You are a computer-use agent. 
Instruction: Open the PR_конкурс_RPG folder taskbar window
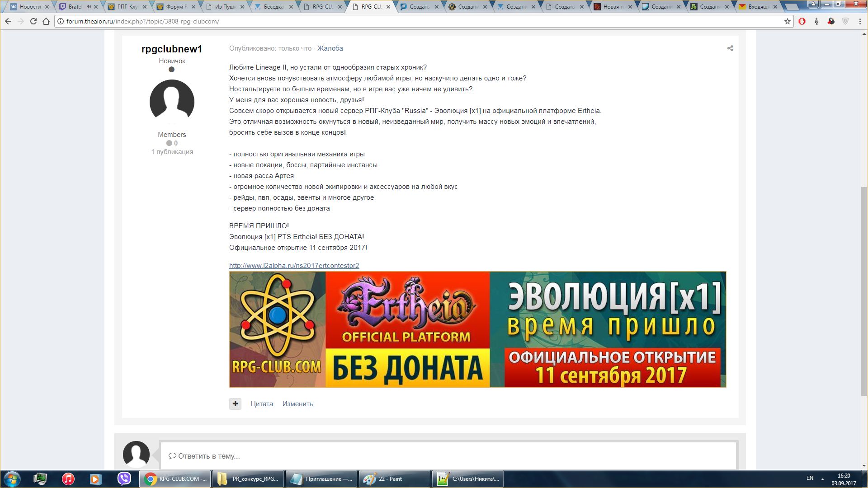pyautogui.click(x=248, y=479)
